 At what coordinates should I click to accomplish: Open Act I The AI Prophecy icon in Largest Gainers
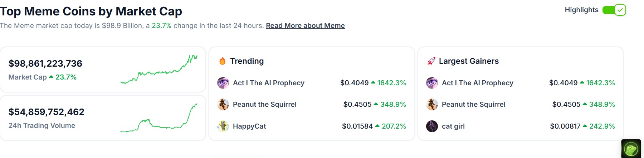pyautogui.click(x=432, y=83)
